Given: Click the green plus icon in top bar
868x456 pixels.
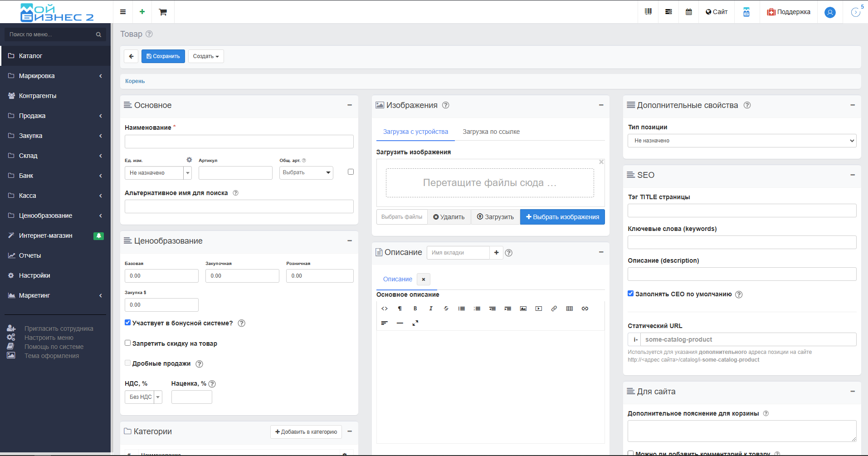Looking at the screenshot, I should (142, 12).
